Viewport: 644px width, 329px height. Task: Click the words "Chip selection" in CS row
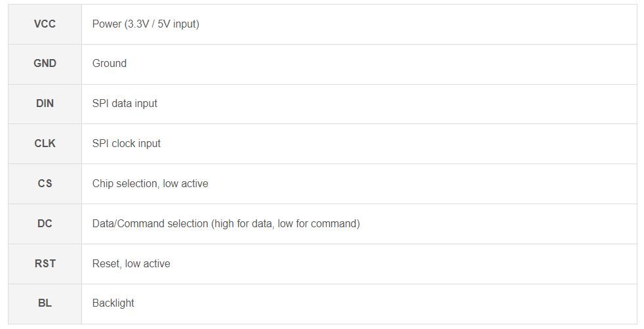(125, 184)
